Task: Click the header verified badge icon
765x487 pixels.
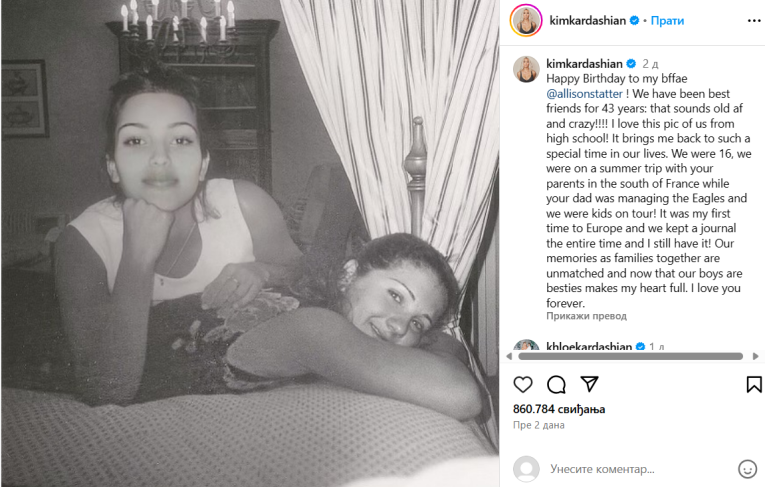Action: pyautogui.click(x=634, y=20)
